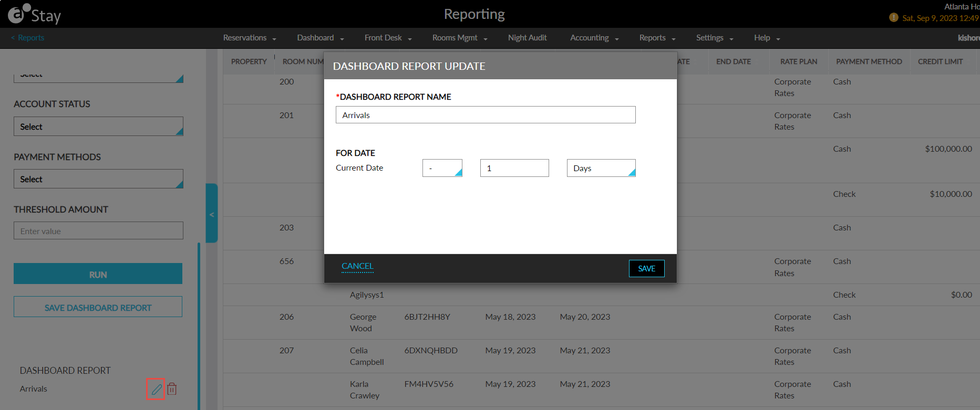The image size is (980, 410).
Task: Open the Settings menu
Action: coord(715,38)
